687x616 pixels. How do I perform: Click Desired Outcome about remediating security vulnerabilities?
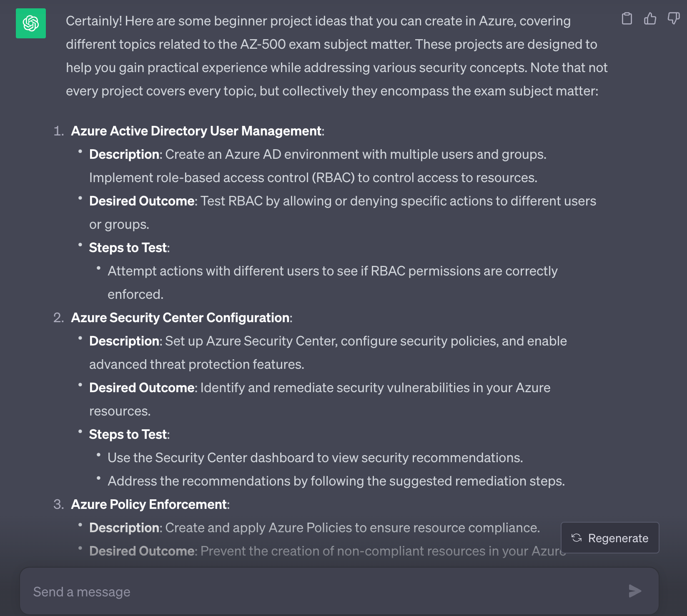[x=142, y=388]
